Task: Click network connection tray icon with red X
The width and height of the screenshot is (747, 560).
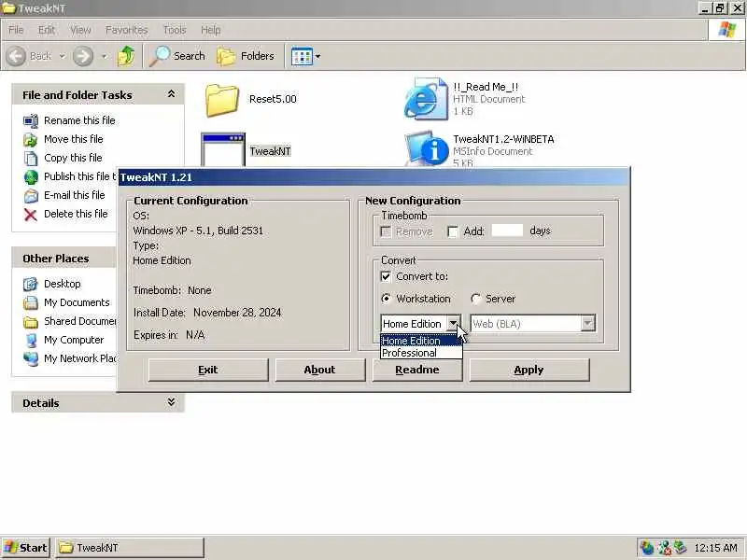Action: tap(664, 548)
